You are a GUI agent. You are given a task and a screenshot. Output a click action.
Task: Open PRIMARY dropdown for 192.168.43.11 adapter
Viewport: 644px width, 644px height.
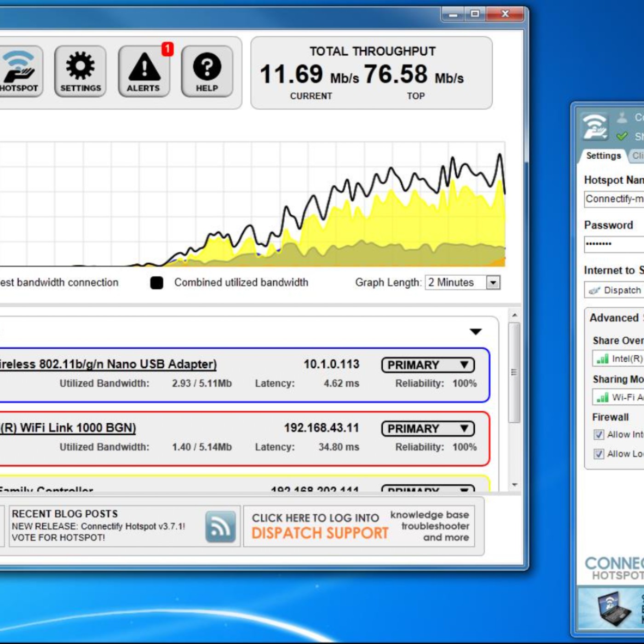[428, 429]
